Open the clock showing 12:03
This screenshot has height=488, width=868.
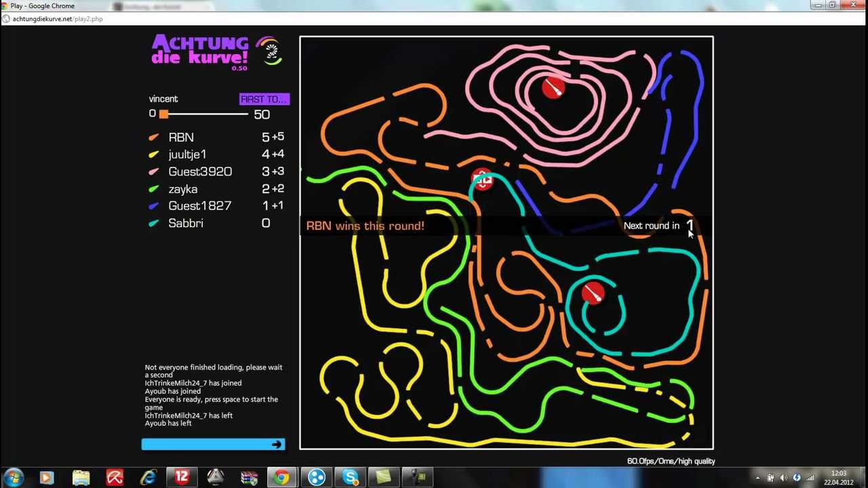pyautogui.click(x=839, y=478)
